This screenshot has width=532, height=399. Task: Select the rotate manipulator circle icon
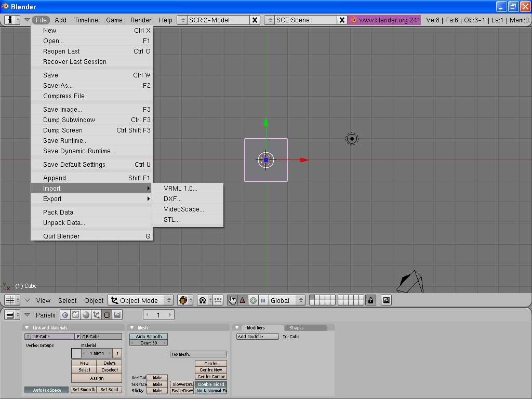click(253, 300)
